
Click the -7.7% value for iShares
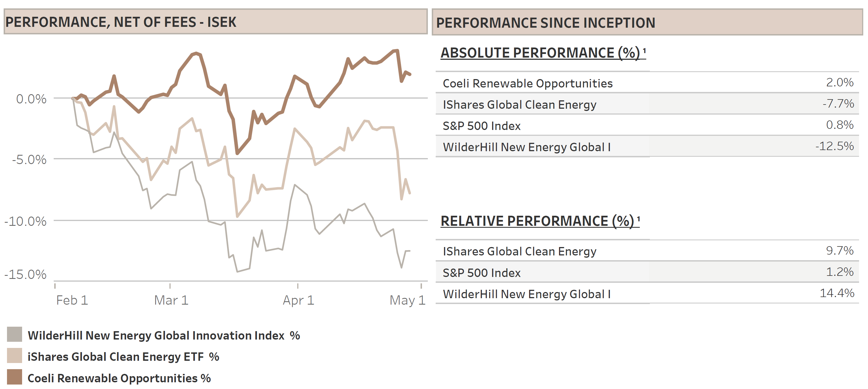tap(838, 104)
